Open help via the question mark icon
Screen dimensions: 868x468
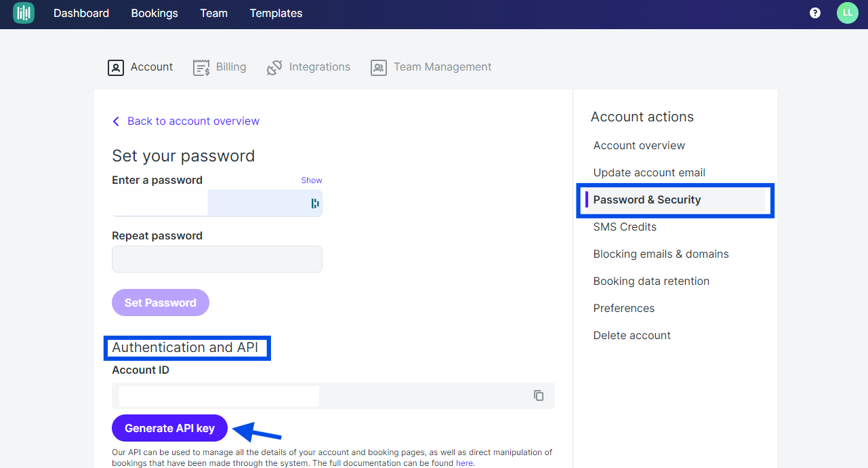click(814, 12)
